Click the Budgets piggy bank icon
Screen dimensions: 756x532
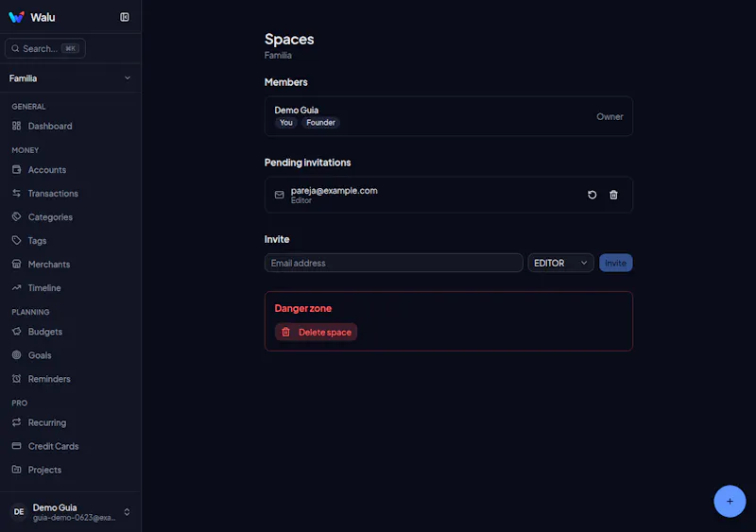coord(16,332)
